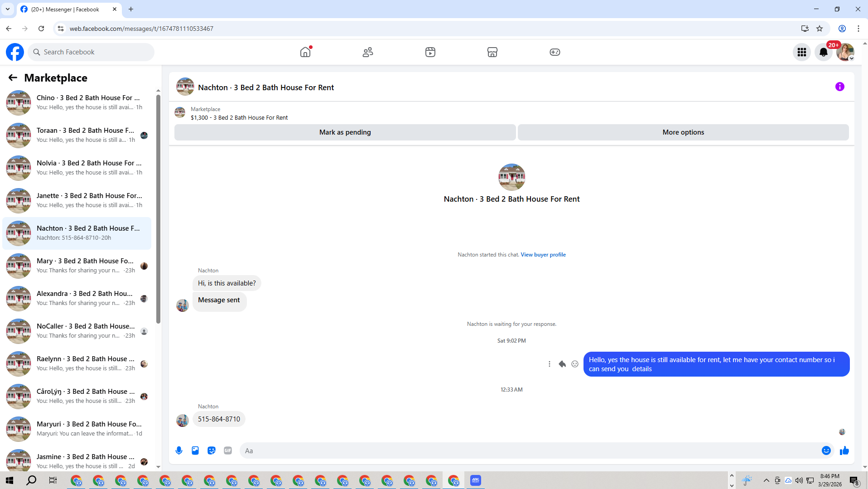Click Nachton's phone number message 515-864-8710
868x489 pixels.
click(x=219, y=419)
